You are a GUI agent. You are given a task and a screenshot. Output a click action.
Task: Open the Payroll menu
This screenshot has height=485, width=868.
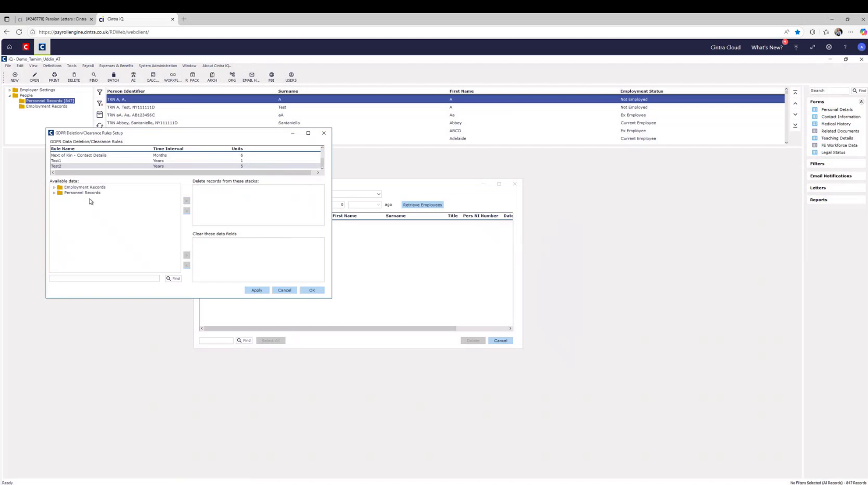pos(87,66)
